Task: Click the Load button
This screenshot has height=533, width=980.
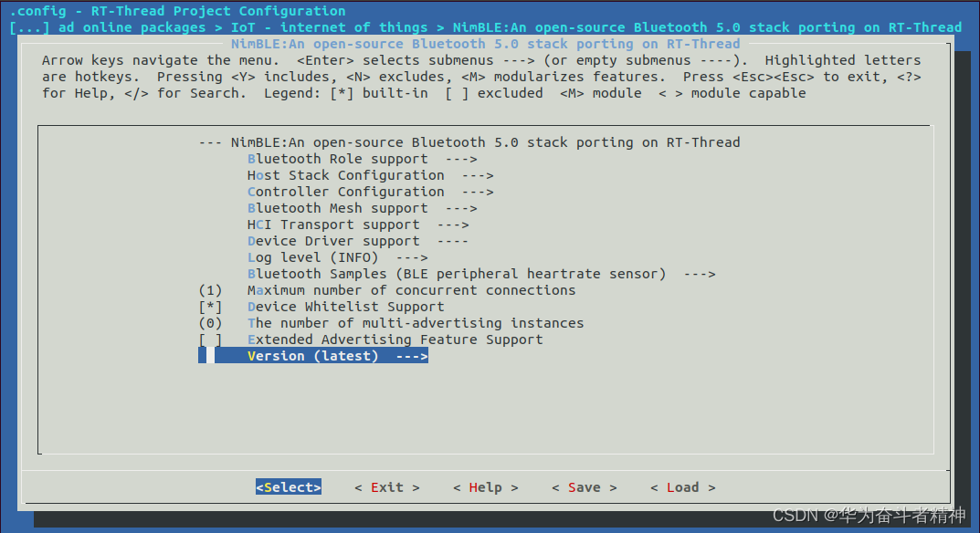Action: pos(681,486)
